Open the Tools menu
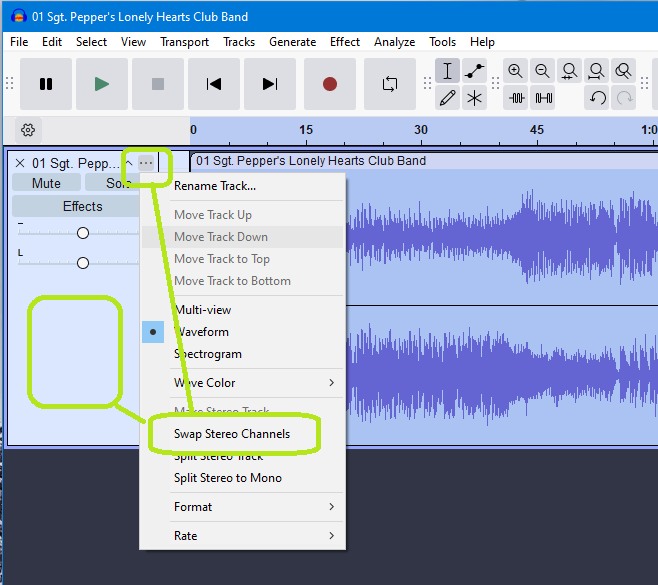Screen dimensions: 658x585 tap(442, 42)
